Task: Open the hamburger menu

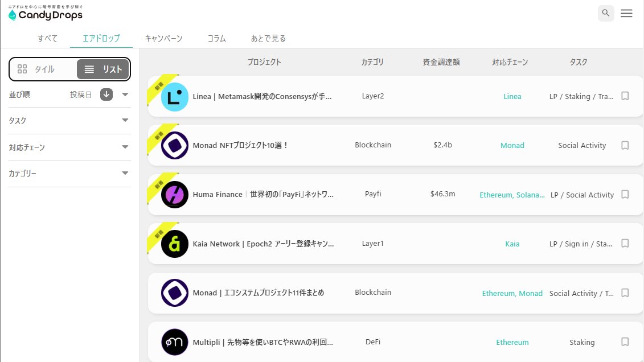Action: point(626,13)
